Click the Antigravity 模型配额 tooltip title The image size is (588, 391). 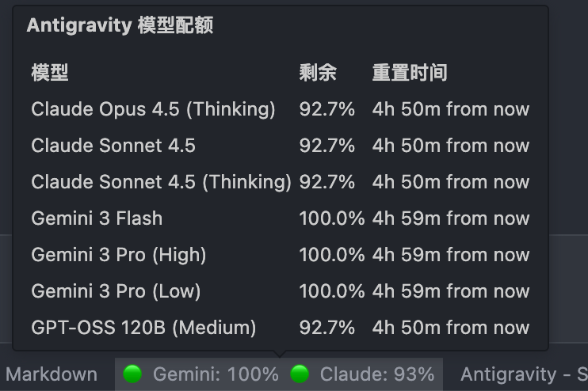120,26
